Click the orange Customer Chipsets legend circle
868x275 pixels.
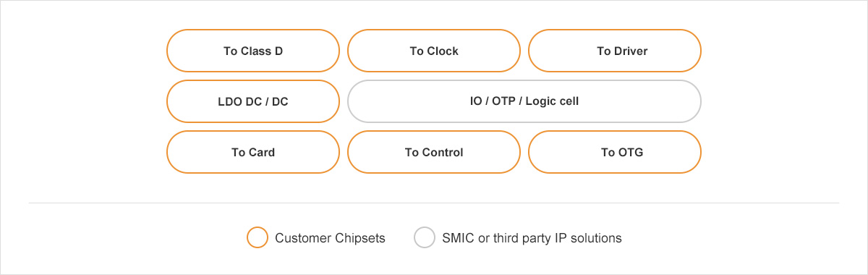pyautogui.click(x=258, y=237)
